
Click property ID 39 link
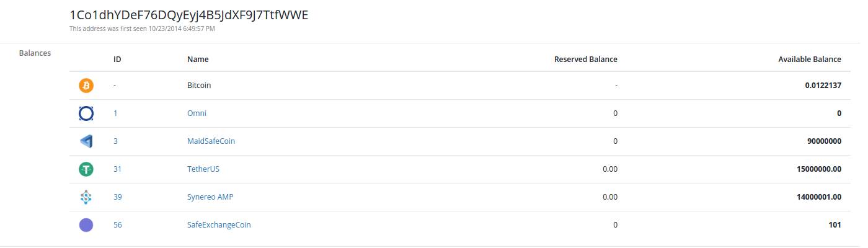tap(118, 197)
